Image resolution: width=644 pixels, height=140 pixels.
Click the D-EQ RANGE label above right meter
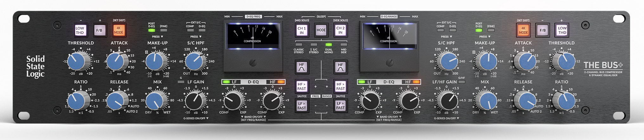tap(389, 16)
